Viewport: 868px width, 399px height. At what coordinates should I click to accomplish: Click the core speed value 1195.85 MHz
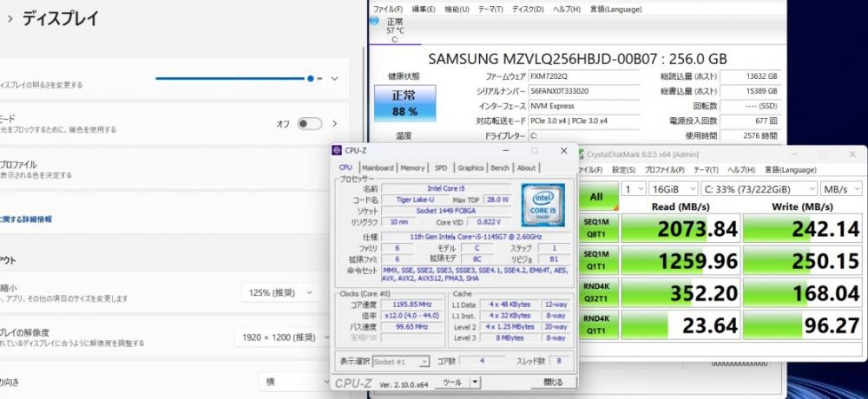tap(412, 304)
